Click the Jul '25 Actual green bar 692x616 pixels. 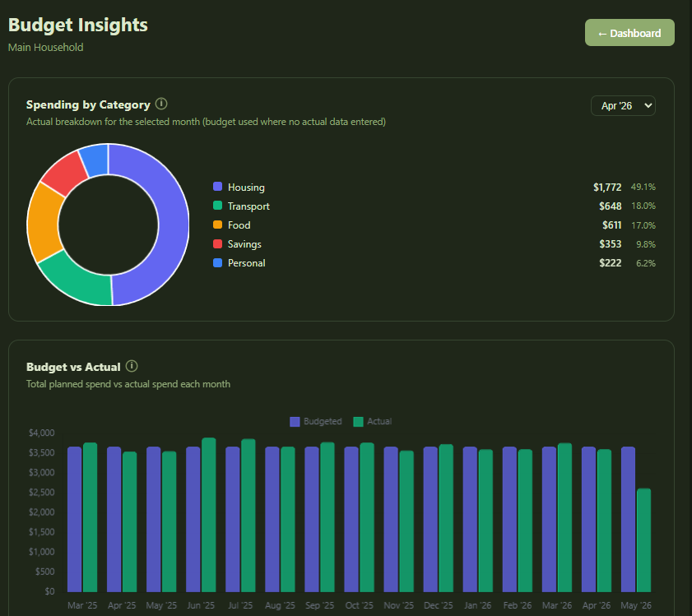click(248, 516)
